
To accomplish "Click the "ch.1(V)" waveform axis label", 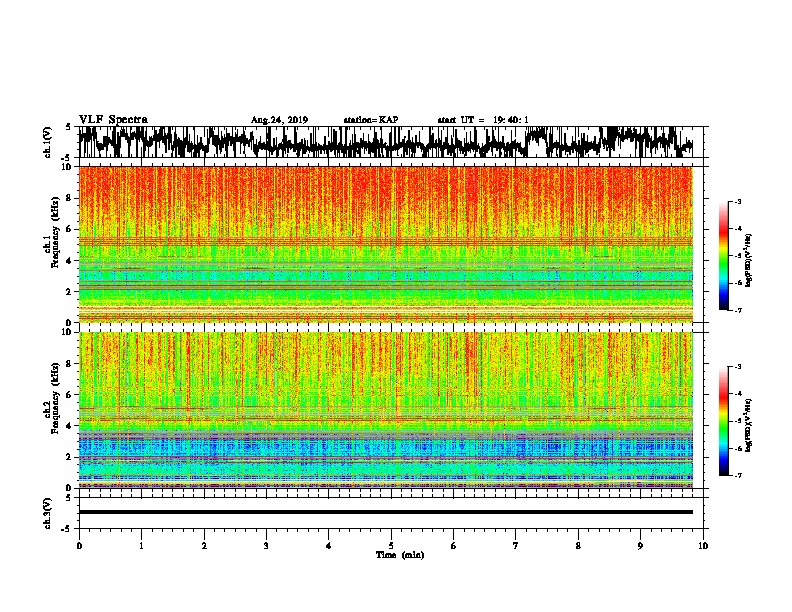I will click(x=48, y=142).
